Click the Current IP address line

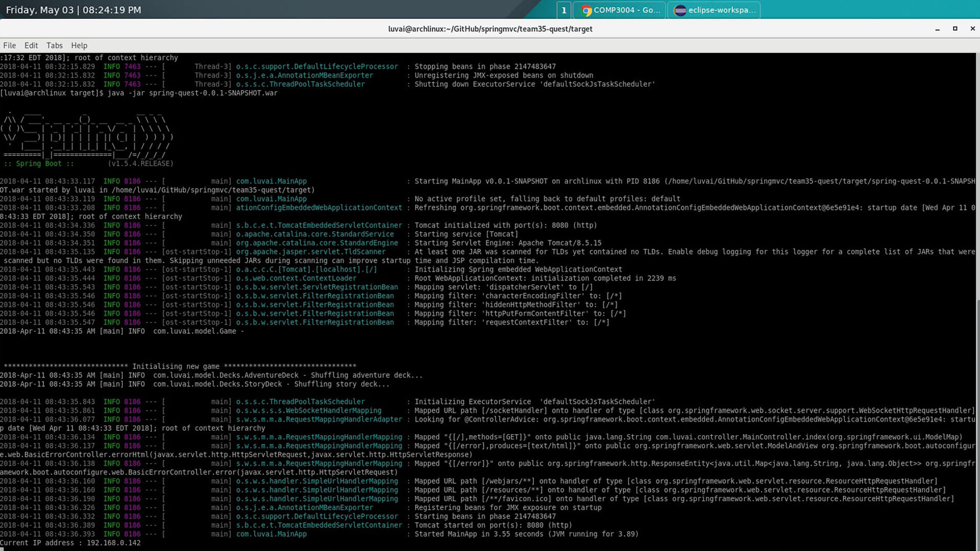coord(70,543)
